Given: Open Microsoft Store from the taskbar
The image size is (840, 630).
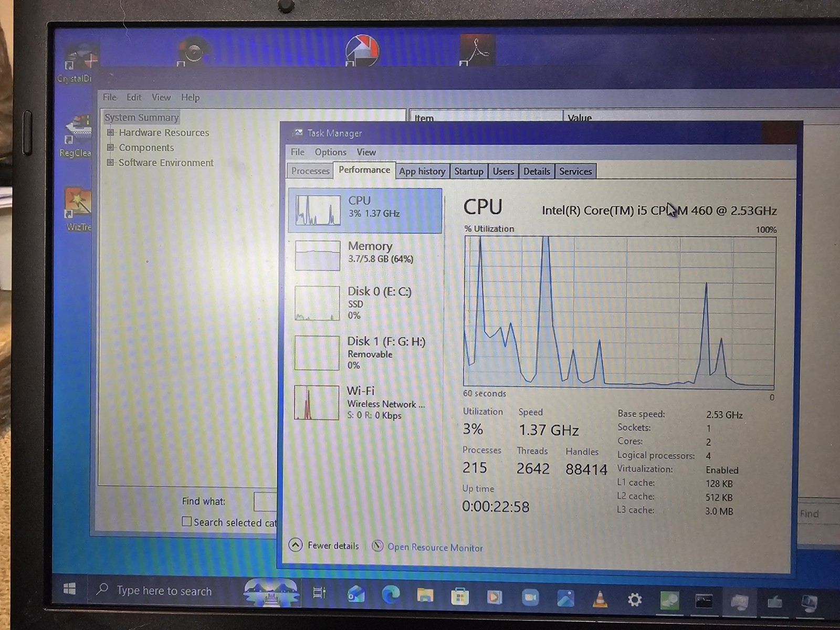Looking at the screenshot, I should (x=460, y=596).
